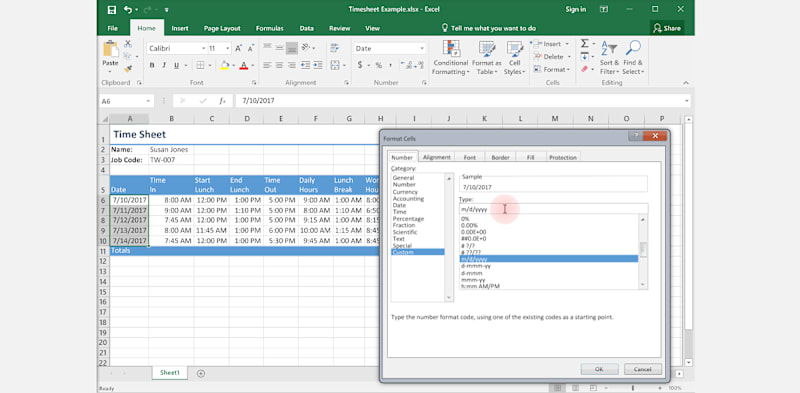800x393 pixels.
Task: Click Sign in at the top
Action: (576, 9)
